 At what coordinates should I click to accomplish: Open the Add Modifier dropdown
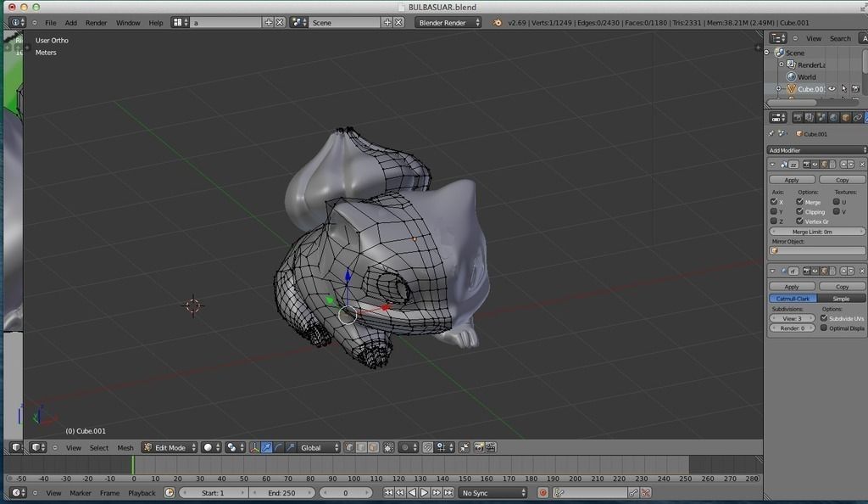click(817, 150)
